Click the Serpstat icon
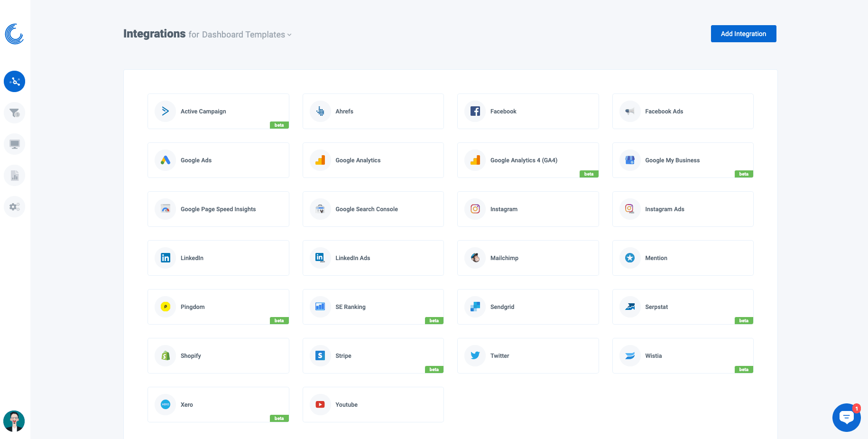 point(630,307)
